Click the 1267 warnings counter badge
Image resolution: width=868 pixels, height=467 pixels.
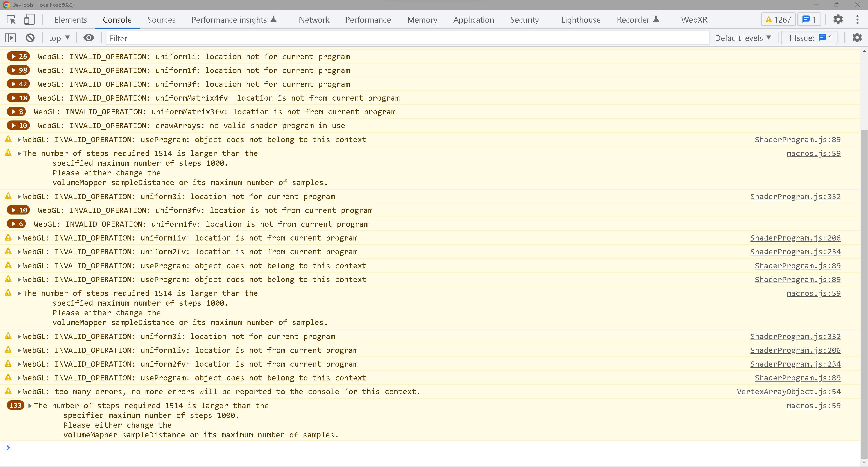(778, 19)
